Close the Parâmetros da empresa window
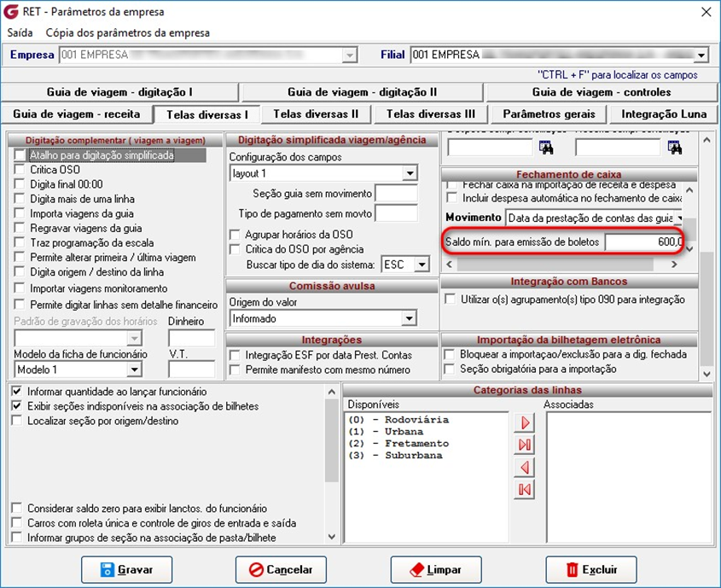The width and height of the screenshot is (721, 588). [x=706, y=12]
